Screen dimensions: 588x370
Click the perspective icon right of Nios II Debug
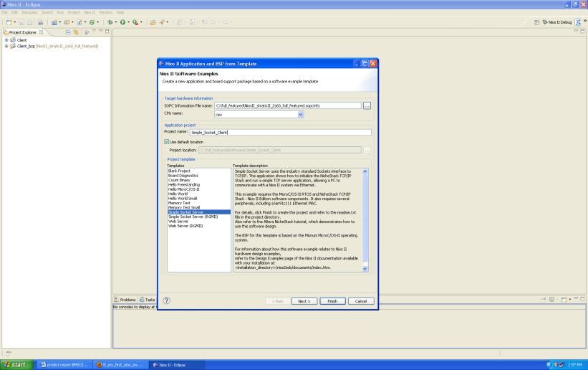(578, 22)
